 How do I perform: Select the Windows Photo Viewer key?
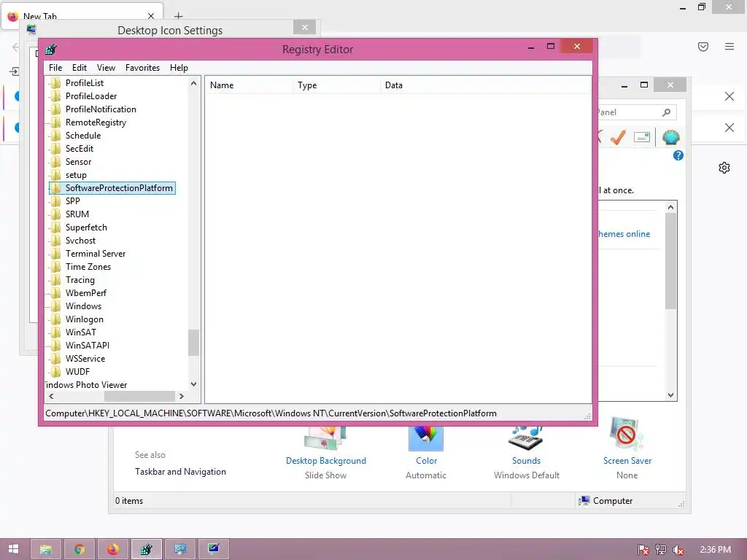click(x=86, y=385)
